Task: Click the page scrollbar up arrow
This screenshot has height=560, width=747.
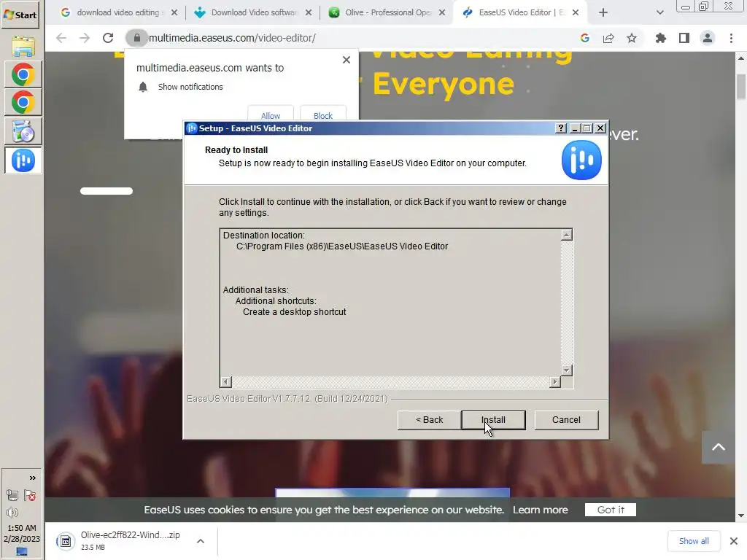Action: tap(741, 58)
